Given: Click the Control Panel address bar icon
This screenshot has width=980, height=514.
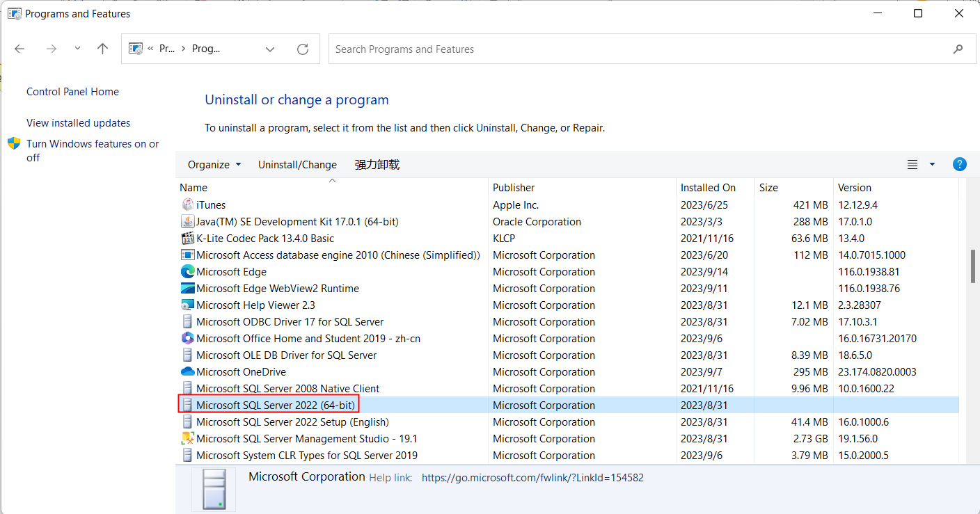Looking at the screenshot, I should [136, 49].
